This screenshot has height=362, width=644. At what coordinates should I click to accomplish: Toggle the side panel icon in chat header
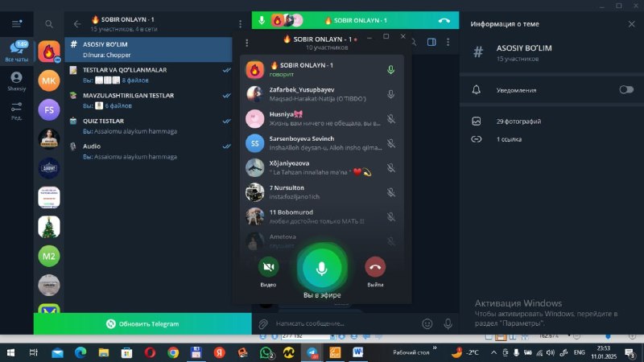[431, 42]
